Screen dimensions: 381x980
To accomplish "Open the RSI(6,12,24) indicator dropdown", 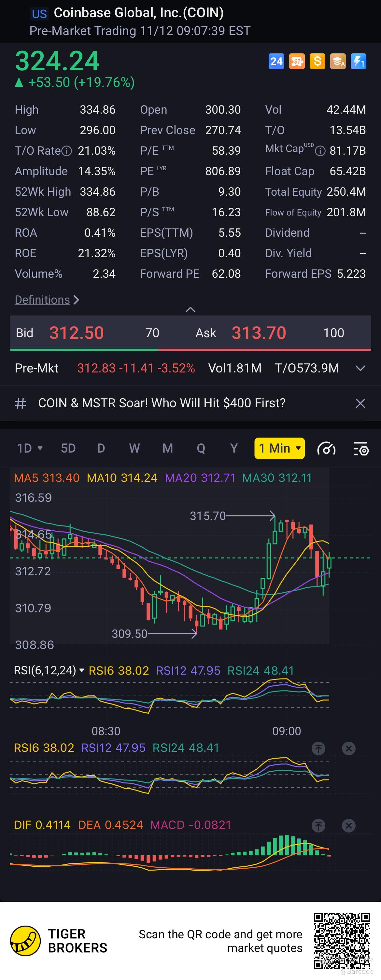I will tap(49, 670).
